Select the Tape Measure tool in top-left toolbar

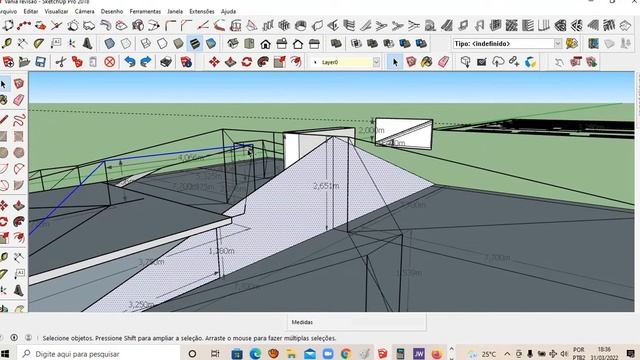coord(6,43)
